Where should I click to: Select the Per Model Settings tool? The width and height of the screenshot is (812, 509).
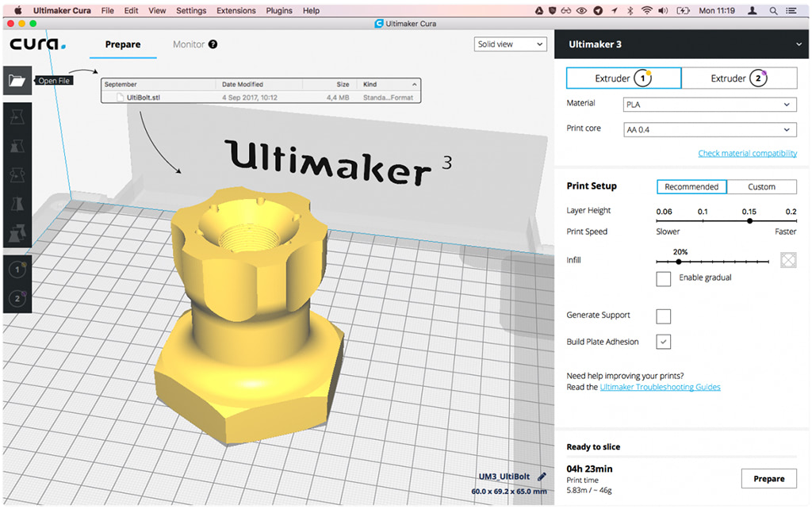pos(17,232)
